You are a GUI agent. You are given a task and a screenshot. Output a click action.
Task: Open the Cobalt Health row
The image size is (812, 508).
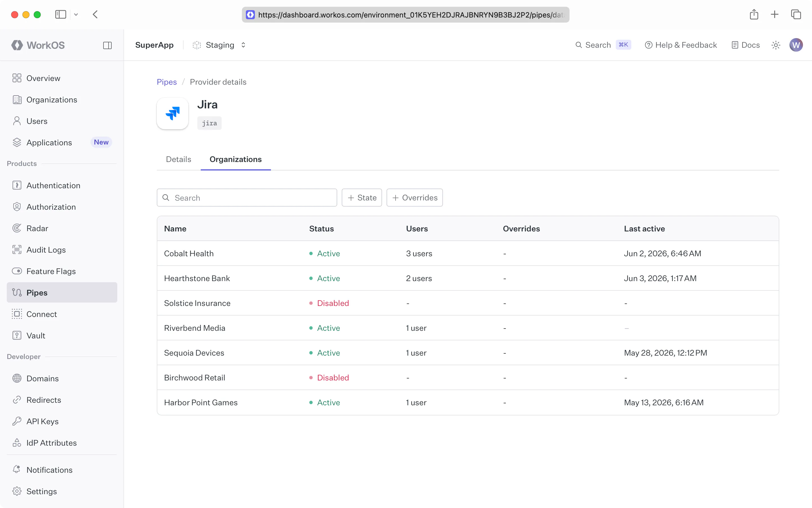[468, 253]
